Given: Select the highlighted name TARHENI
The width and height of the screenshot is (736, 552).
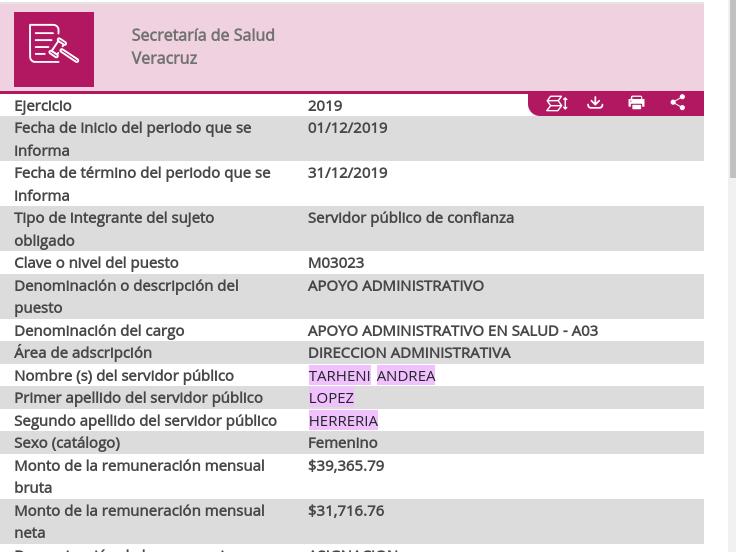Looking at the screenshot, I should click(x=340, y=376).
